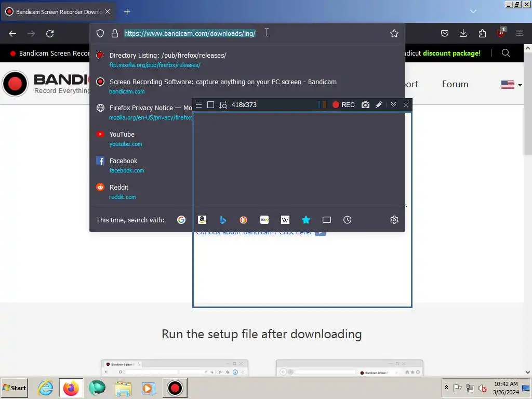Expand the list all tabs chevron
This screenshot has height=399, width=532.
(x=473, y=11)
